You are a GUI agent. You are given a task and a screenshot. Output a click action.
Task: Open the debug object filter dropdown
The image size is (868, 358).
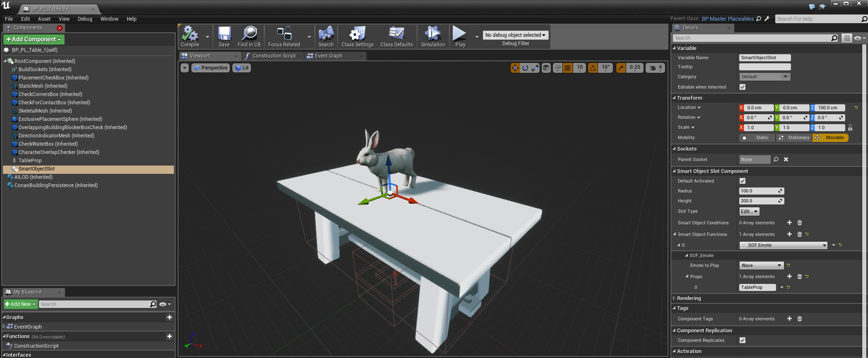point(515,35)
